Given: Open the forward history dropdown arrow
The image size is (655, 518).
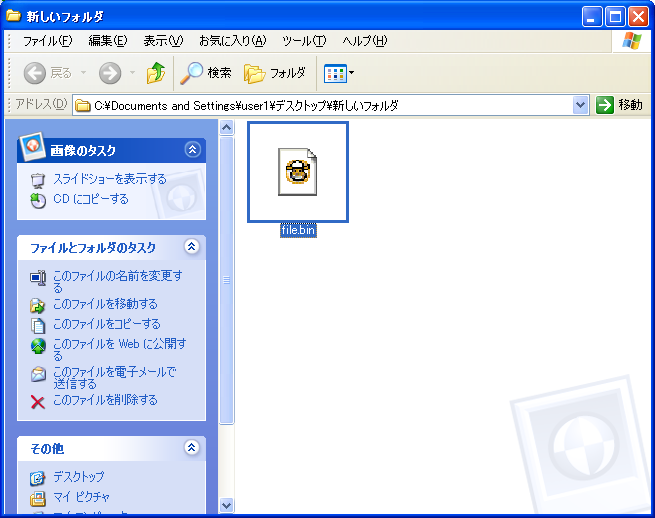Looking at the screenshot, I should point(132,73).
